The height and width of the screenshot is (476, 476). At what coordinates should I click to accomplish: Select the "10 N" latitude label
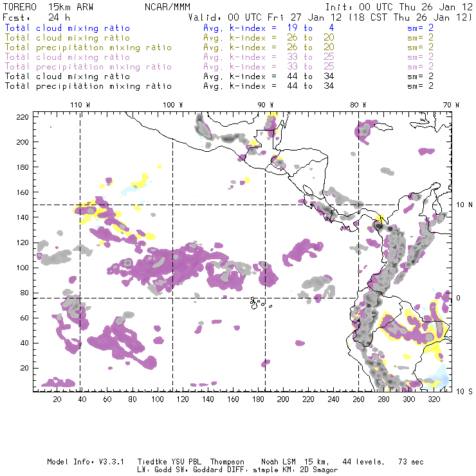point(464,205)
